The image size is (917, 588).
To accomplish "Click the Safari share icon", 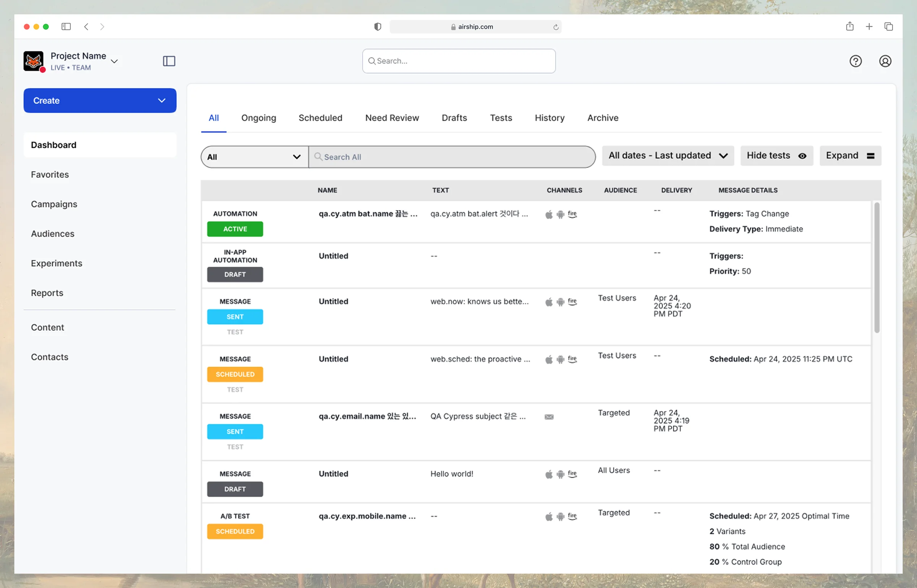I will (849, 26).
